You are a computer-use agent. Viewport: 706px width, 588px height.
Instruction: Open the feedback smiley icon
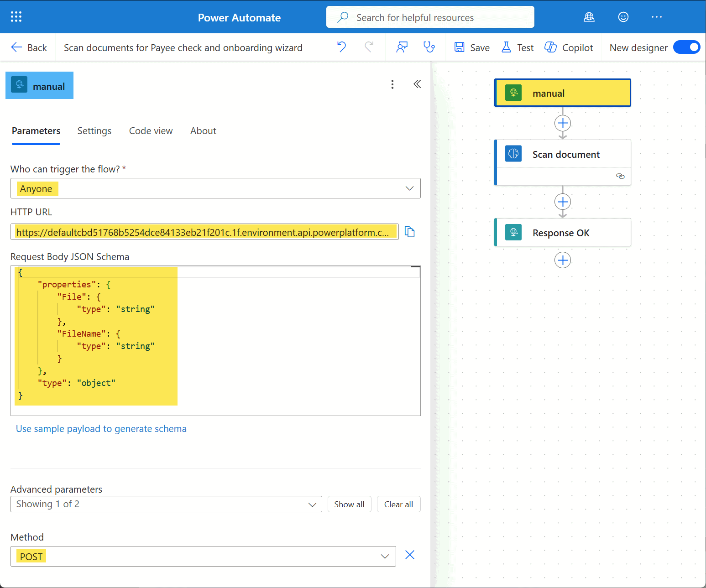pos(623,17)
